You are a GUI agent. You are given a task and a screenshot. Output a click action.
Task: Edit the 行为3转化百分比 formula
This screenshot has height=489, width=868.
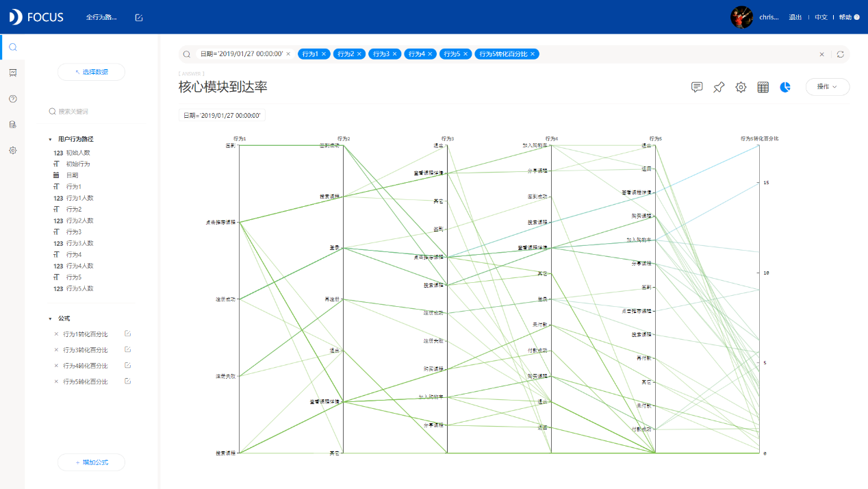pyautogui.click(x=127, y=349)
